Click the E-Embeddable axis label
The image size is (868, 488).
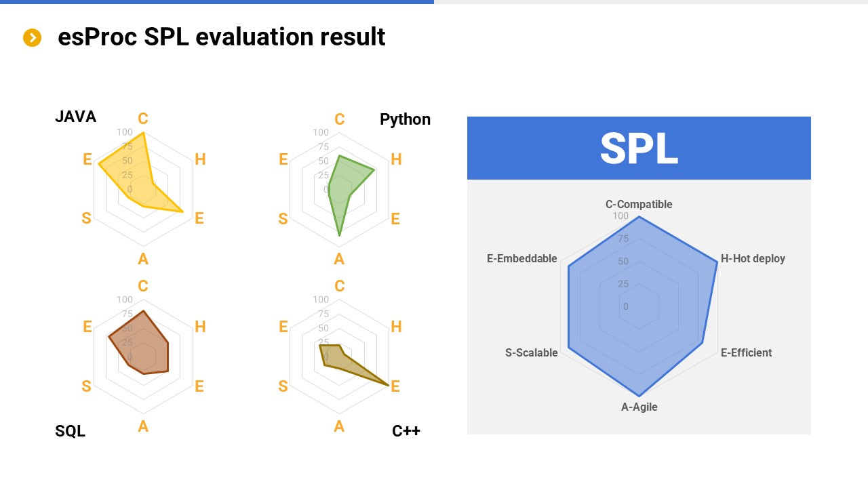521,258
